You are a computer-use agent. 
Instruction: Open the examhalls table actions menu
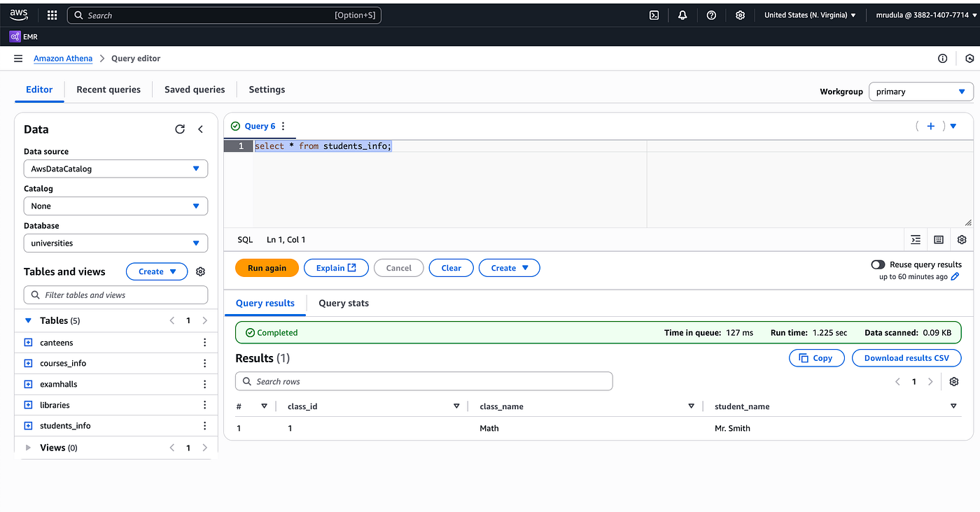point(204,384)
